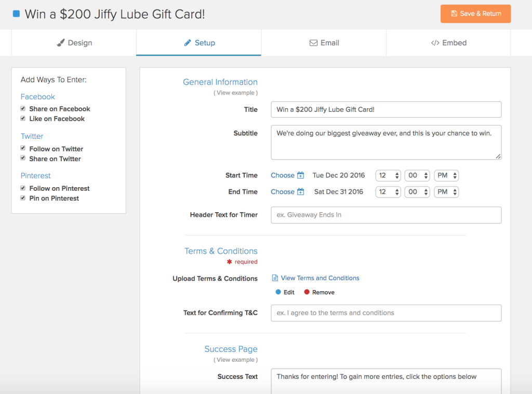Click the Terms & Conditions heading
Viewport: 532px width, 394px height.
click(221, 251)
